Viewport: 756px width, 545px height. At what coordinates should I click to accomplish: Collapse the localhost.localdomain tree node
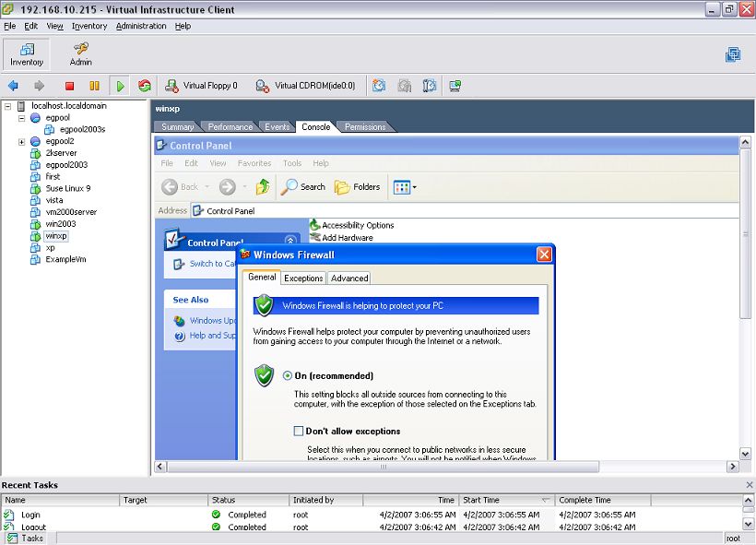(x=7, y=106)
